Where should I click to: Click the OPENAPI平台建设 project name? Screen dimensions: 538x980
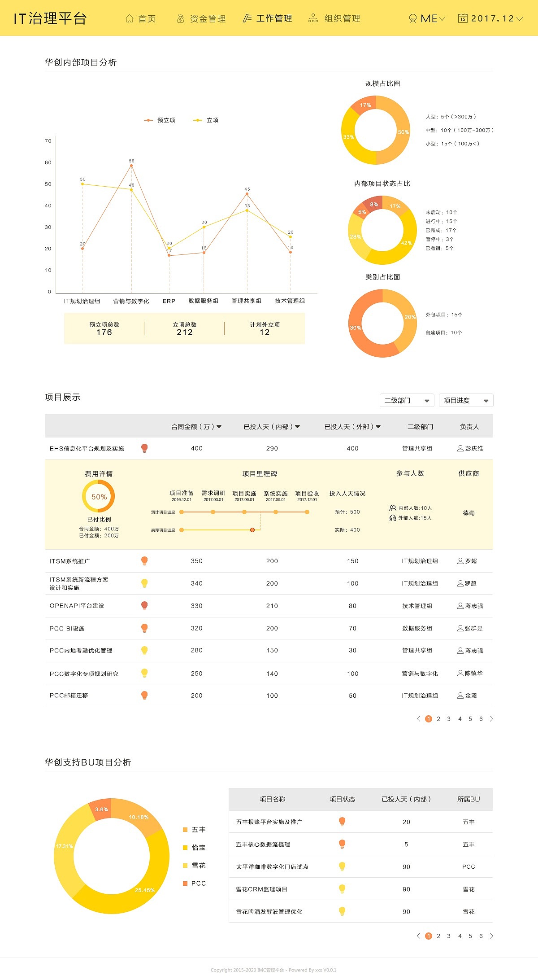77,606
